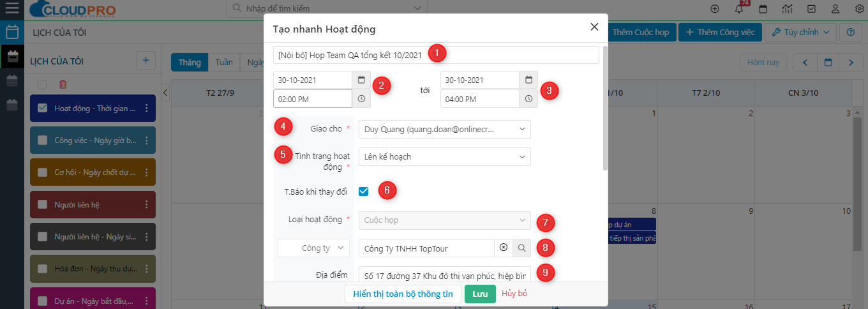This screenshot has width=868, height=309.
Task: Toggle T.Báo khi thay đổi checkbox
Action: [364, 191]
